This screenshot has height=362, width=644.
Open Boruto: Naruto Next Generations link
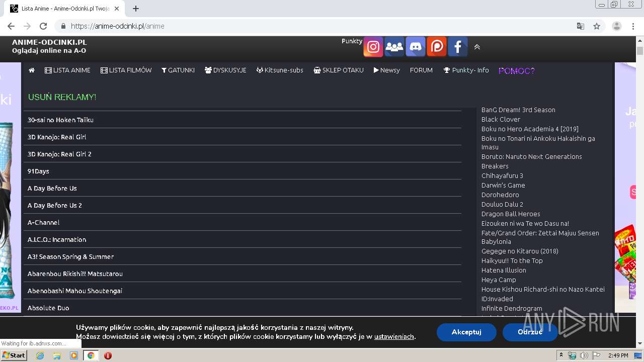click(531, 156)
